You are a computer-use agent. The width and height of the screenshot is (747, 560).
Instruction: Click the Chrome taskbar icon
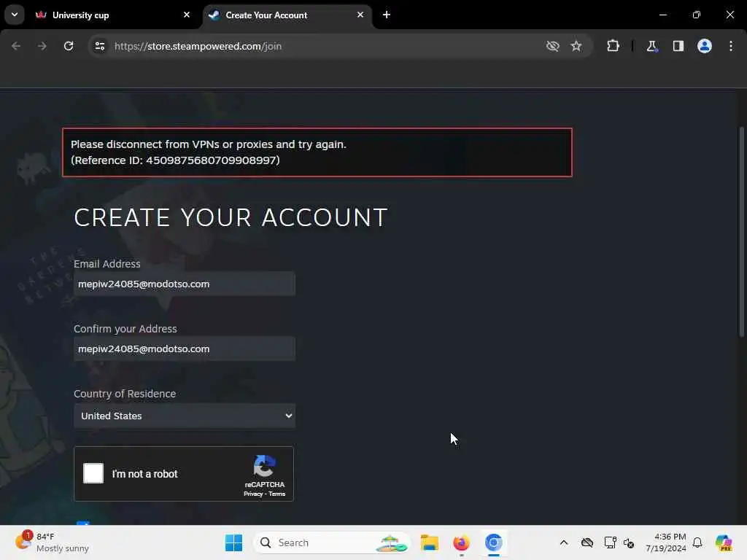[x=494, y=542]
